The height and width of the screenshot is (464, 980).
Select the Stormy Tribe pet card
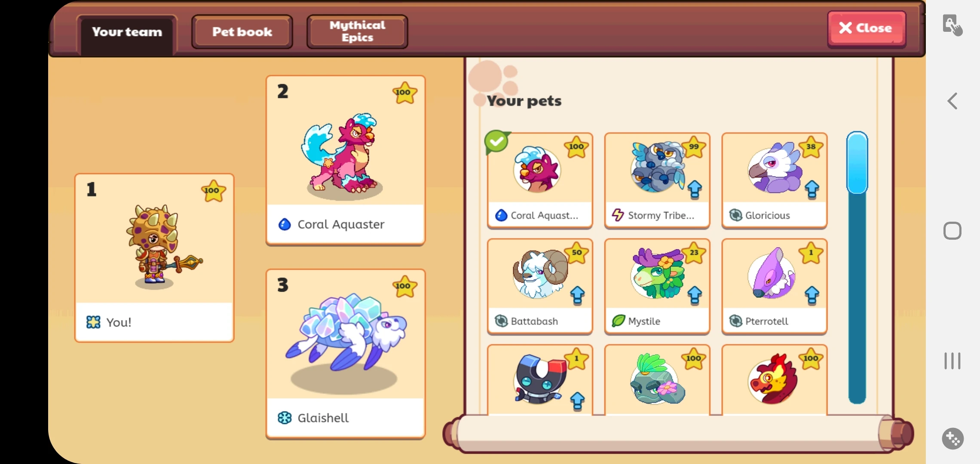tap(657, 180)
